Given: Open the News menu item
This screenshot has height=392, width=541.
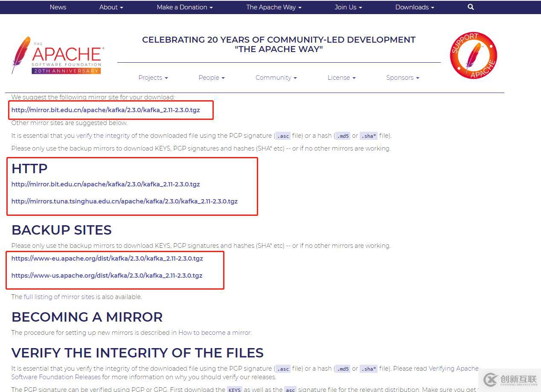Looking at the screenshot, I should 58,7.
